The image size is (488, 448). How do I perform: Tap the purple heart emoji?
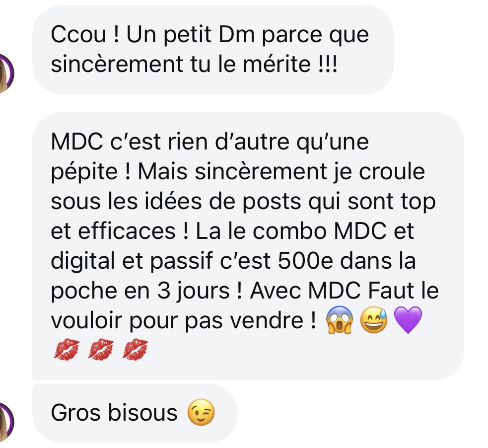coord(408,320)
